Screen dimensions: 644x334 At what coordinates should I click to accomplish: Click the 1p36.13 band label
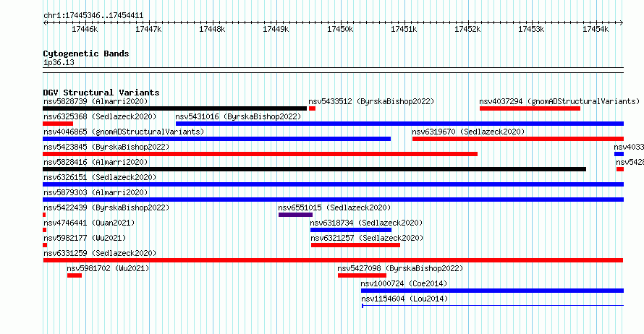point(59,63)
